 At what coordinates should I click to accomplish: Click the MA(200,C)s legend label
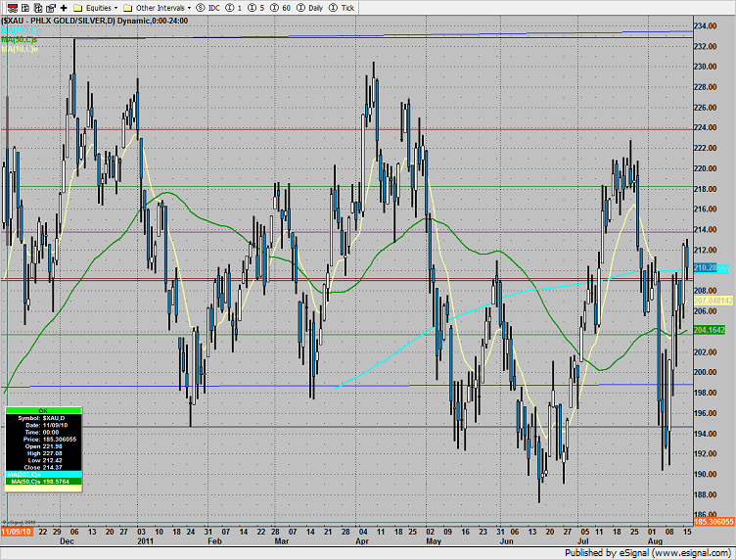[x=22, y=30]
